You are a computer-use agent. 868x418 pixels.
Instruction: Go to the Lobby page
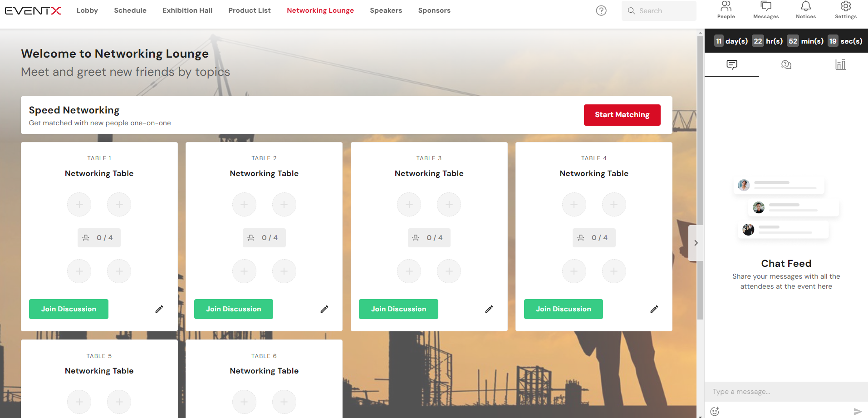tap(87, 10)
